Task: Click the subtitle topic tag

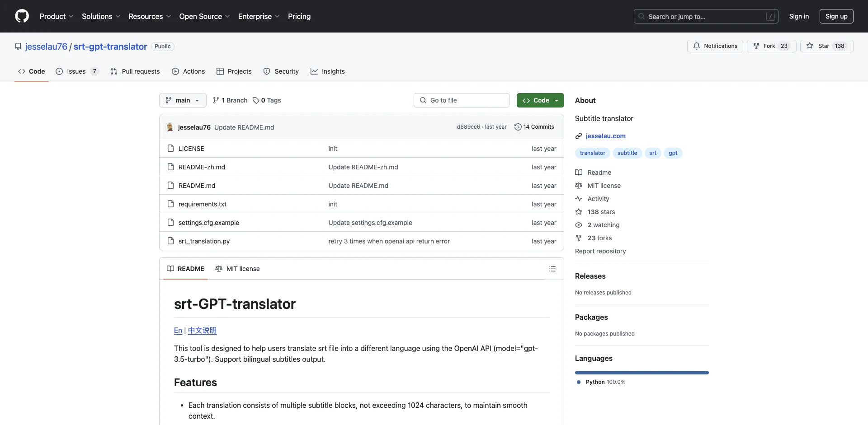Action: [x=627, y=153]
